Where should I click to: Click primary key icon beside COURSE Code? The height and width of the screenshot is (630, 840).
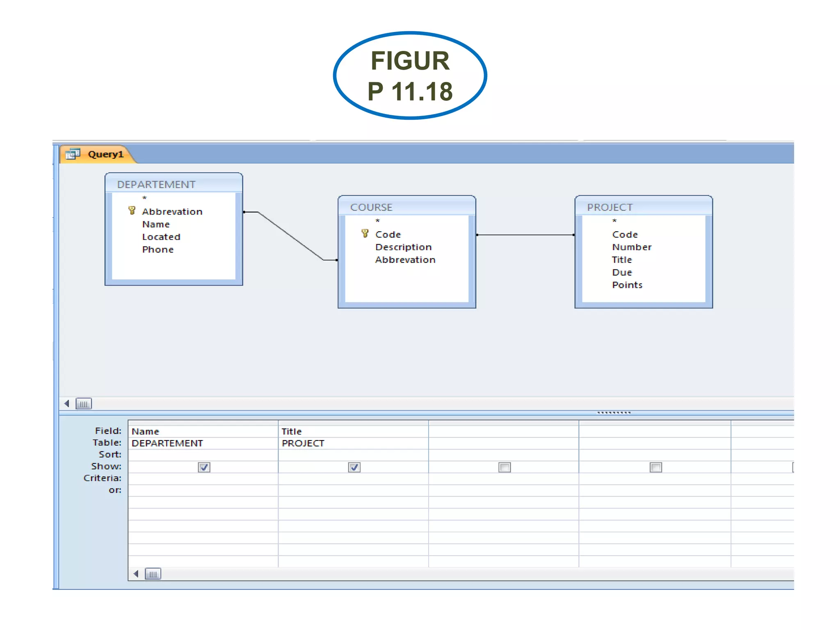(365, 234)
